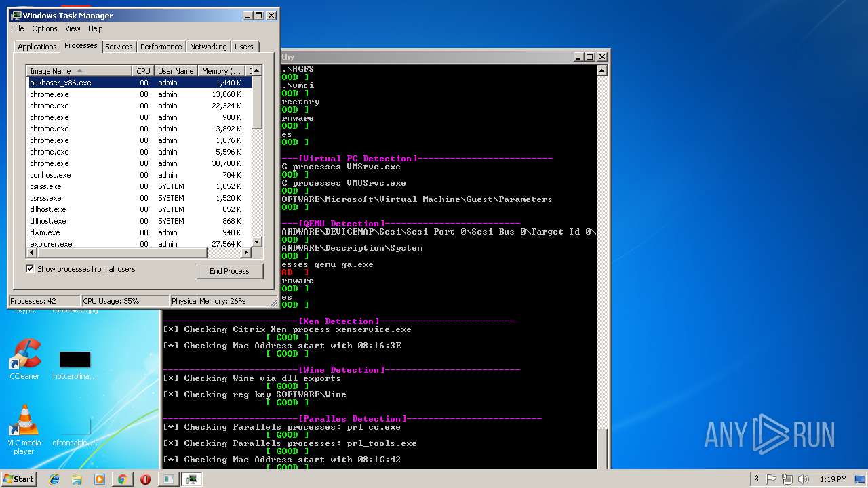
Task: Select the explorer.exe process row
Action: pos(140,243)
